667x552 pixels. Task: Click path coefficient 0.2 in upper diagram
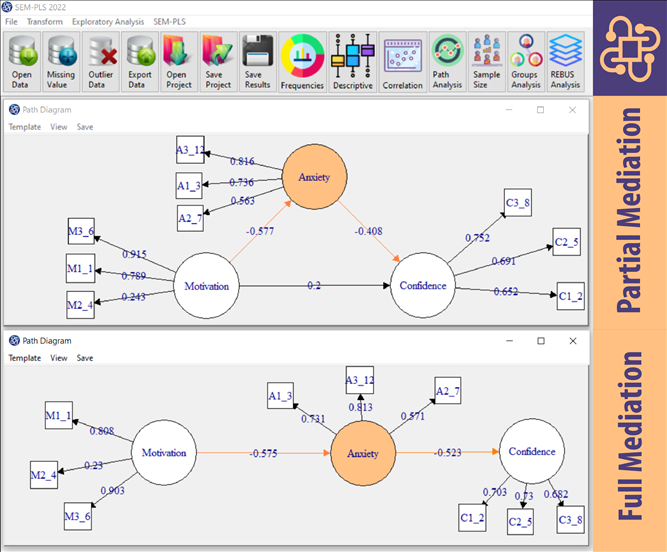pyautogui.click(x=314, y=285)
